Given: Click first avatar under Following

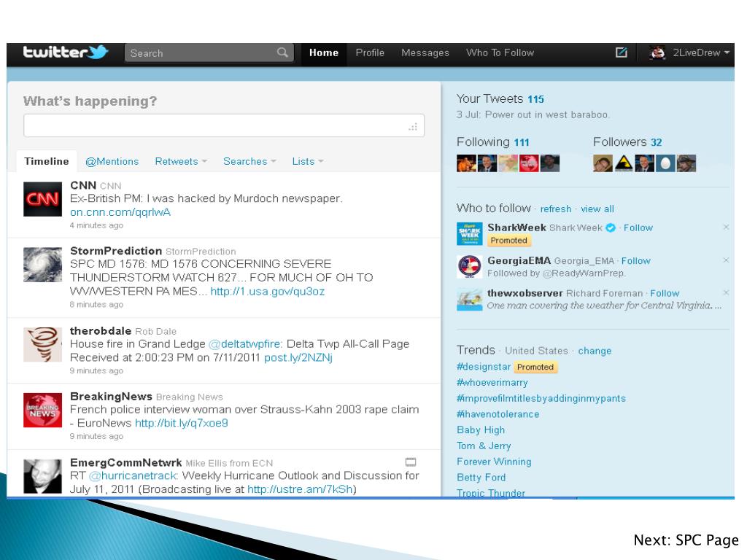Looking at the screenshot, I should click(466, 163).
